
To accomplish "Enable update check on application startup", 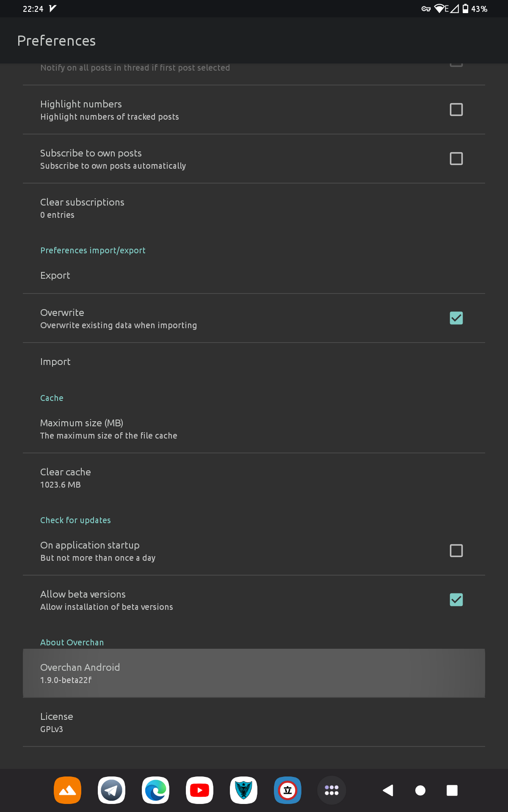I will (456, 551).
